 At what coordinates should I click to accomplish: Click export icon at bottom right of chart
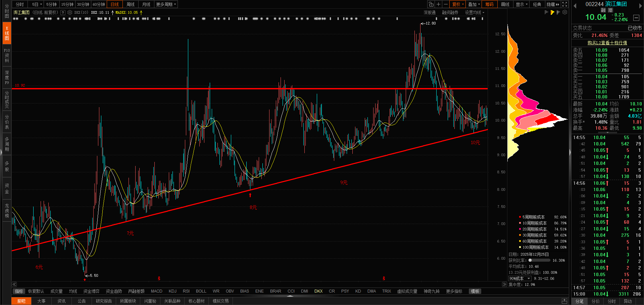tap(565, 301)
